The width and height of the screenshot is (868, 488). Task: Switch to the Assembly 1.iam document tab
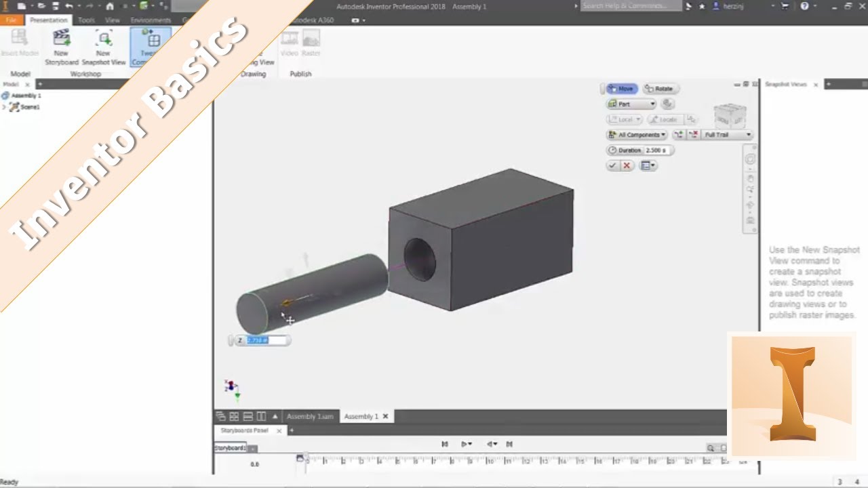click(310, 416)
